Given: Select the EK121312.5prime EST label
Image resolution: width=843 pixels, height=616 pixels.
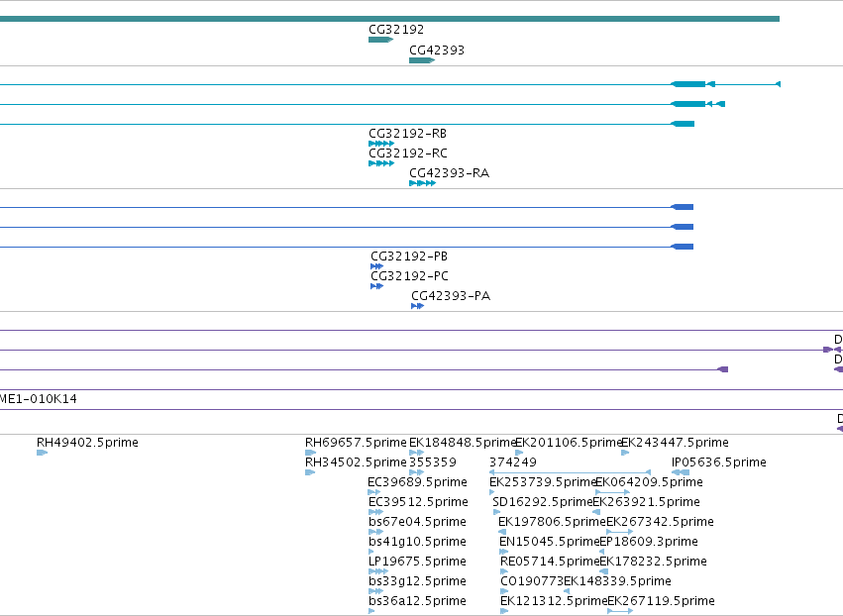Looking at the screenshot, I should pyautogui.click(x=554, y=601).
